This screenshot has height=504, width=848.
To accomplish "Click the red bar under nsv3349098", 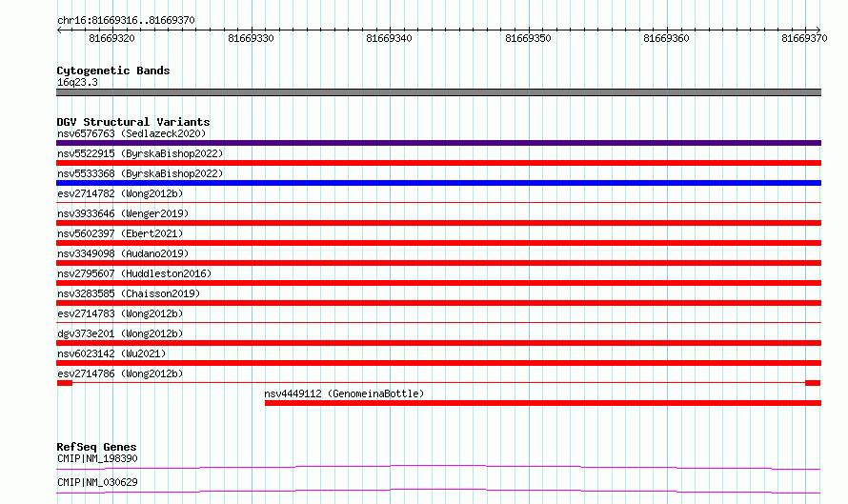I will (x=438, y=263).
